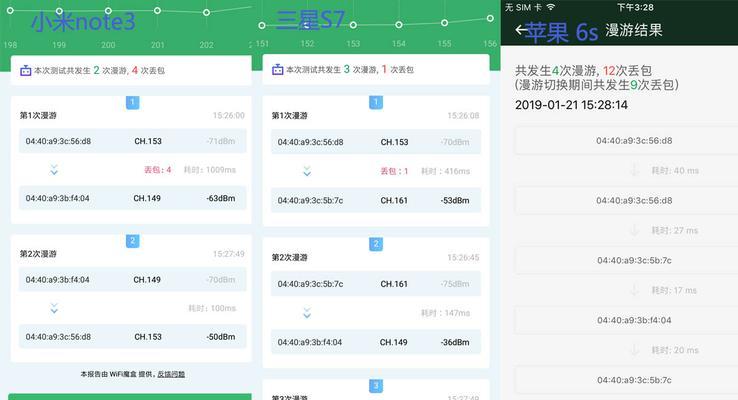Image resolution: width=738 pixels, height=400 pixels.
Task: Tap row with CH.153 and -71dBm
Action: click(133, 141)
